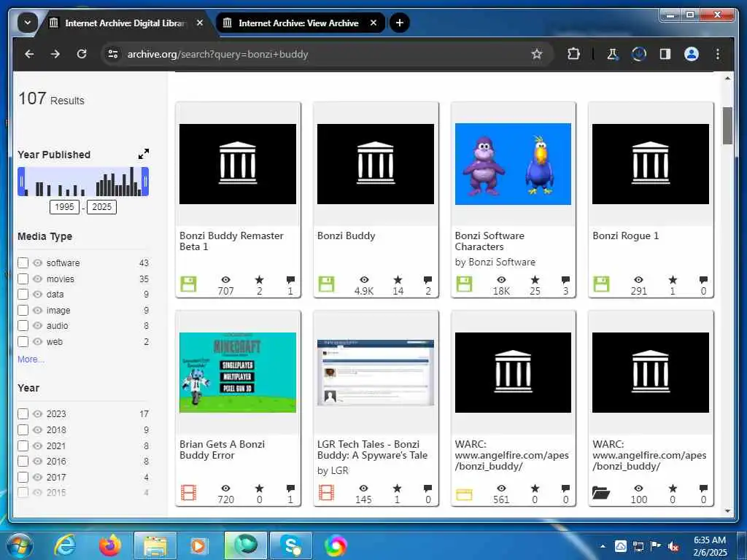Open Skype from the taskbar
This screenshot has height=560, width=747.
pos(290,545)
